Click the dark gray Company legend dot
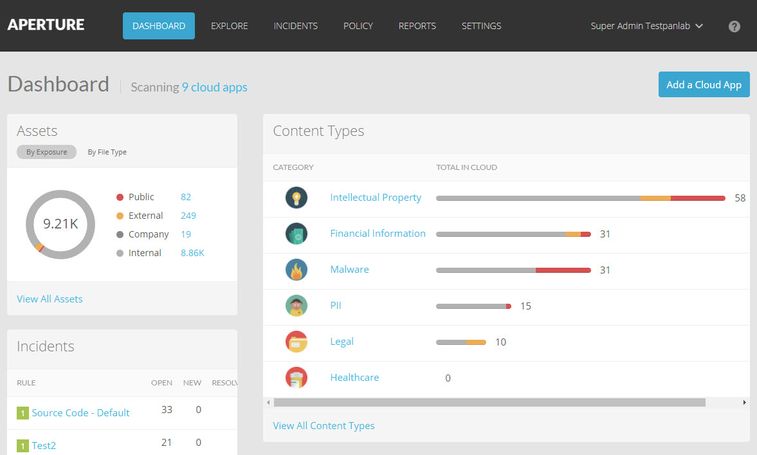757x455 pixels. [x=120, y=234]
